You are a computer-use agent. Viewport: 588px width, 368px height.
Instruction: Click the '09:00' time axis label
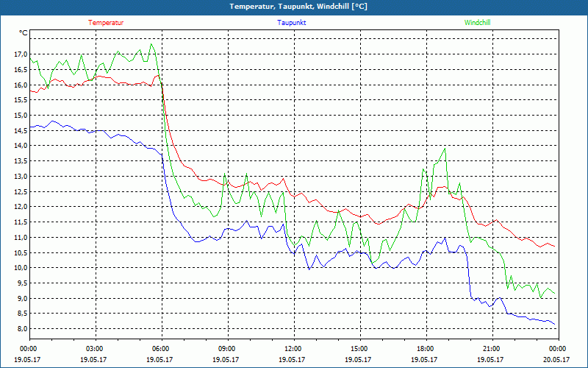(x=228, y=349)
